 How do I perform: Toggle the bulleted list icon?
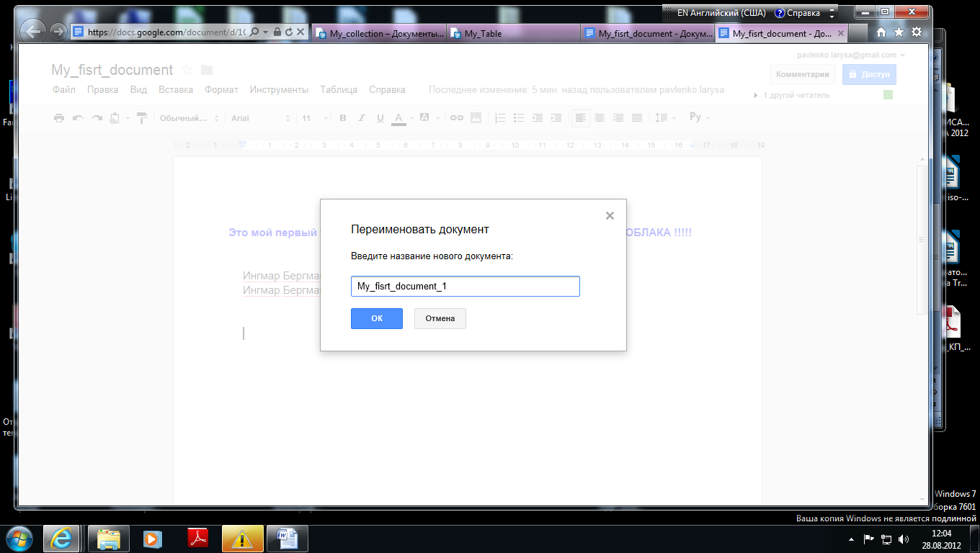point(519,118)
